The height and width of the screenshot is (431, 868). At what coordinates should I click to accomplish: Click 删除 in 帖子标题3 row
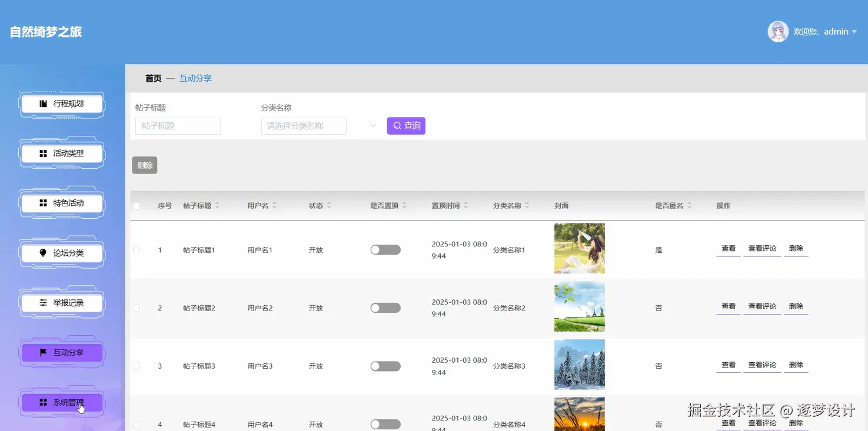796,365
